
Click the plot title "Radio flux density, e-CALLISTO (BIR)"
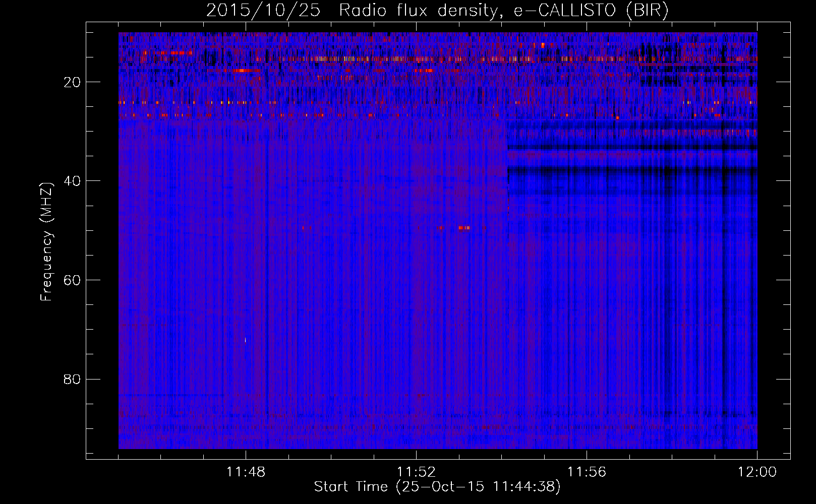503,11
